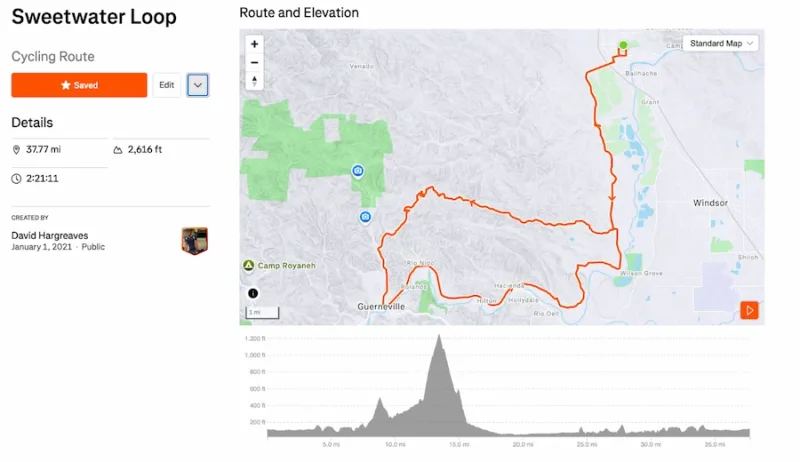Screen dimensions: 800x462
Task: Zoom in on the route map
Action: pos(254,44)
